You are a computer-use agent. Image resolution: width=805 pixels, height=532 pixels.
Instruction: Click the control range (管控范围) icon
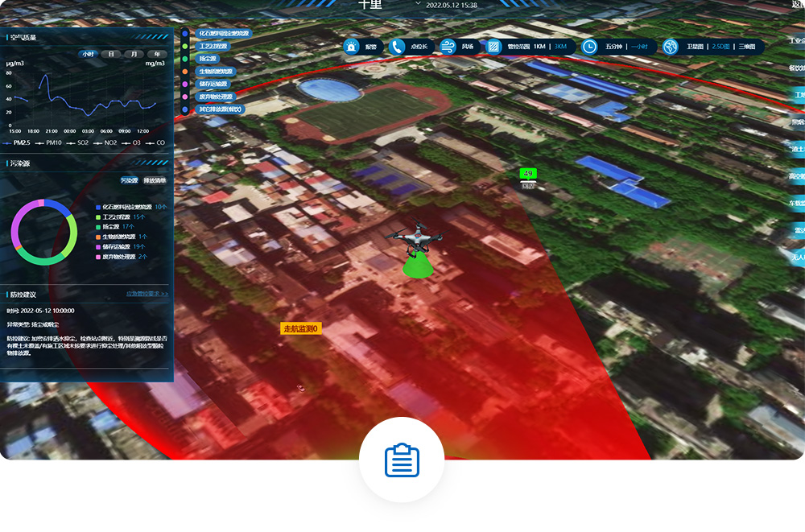[x=493, y=47]
